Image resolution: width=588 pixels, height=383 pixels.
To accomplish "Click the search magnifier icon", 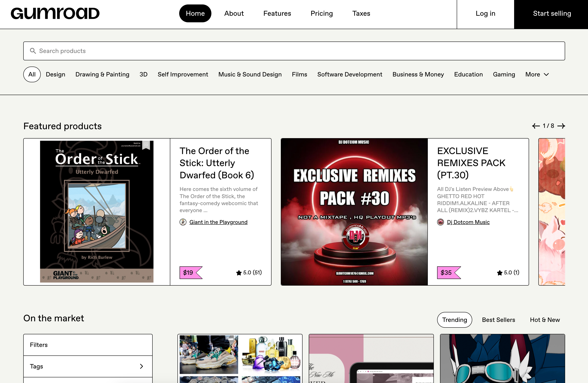I will pos(33,51).
